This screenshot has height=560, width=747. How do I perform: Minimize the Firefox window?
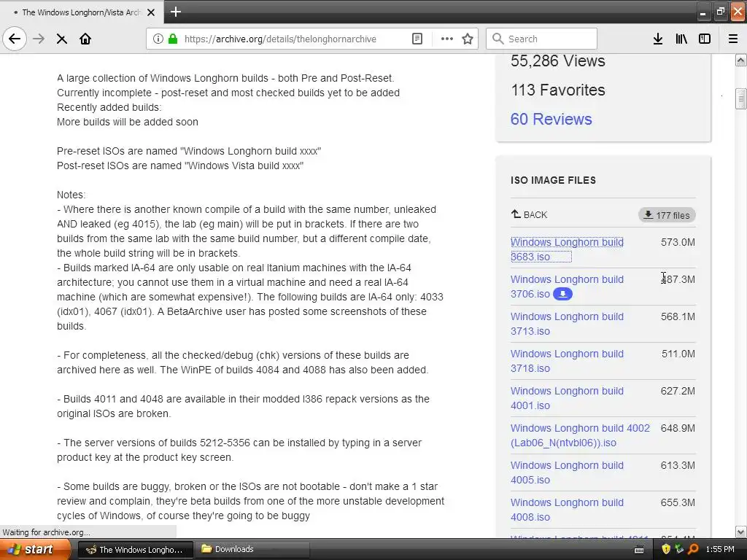[x=703, y=12]
